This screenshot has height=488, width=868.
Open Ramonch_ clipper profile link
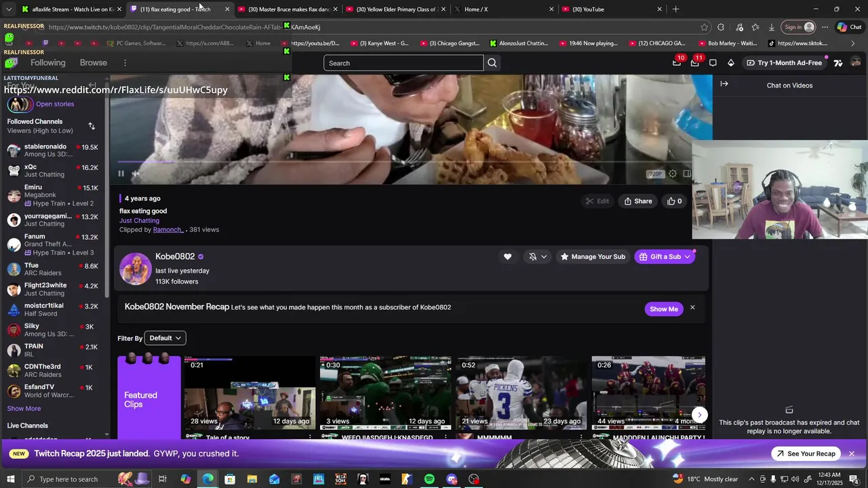pyautogui.click(x=168, y=230)
